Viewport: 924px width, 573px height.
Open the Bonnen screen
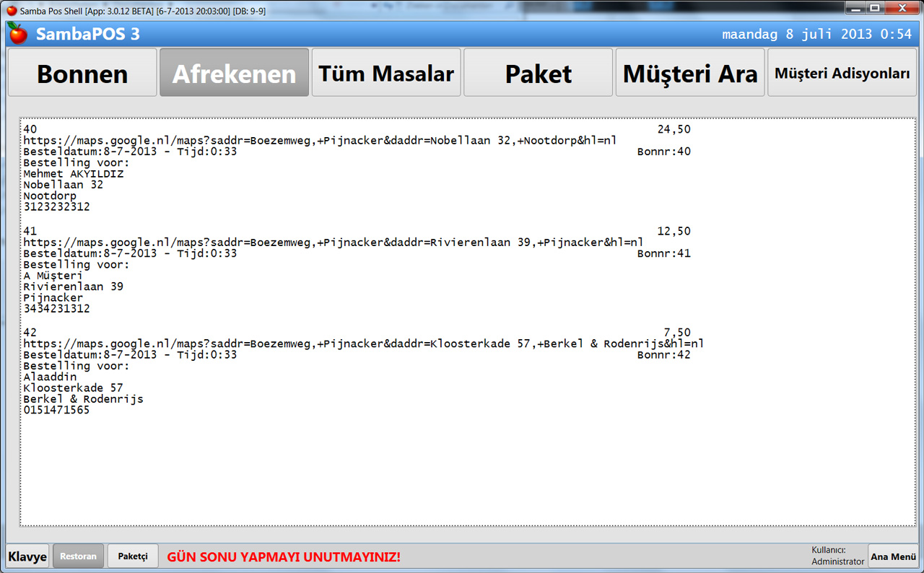click(82, 73)
